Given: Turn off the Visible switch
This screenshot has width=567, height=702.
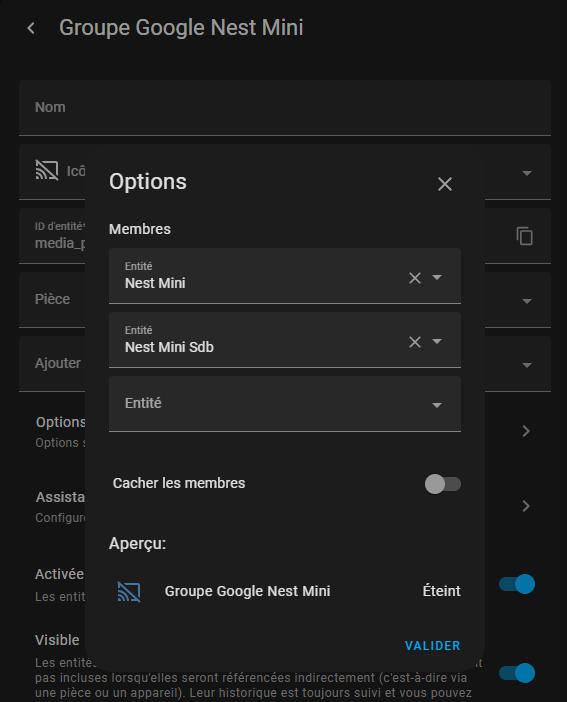Looking at the screenshot, I should (517, 673).
